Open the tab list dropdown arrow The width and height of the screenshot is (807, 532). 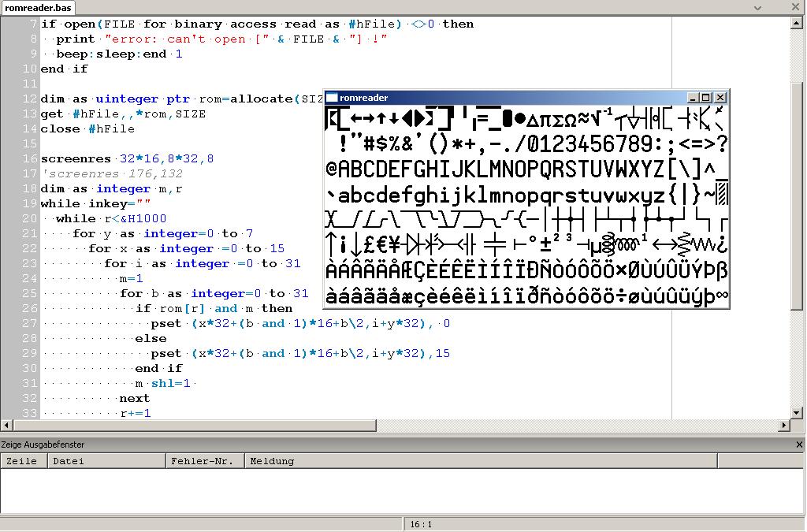[758, 7]
